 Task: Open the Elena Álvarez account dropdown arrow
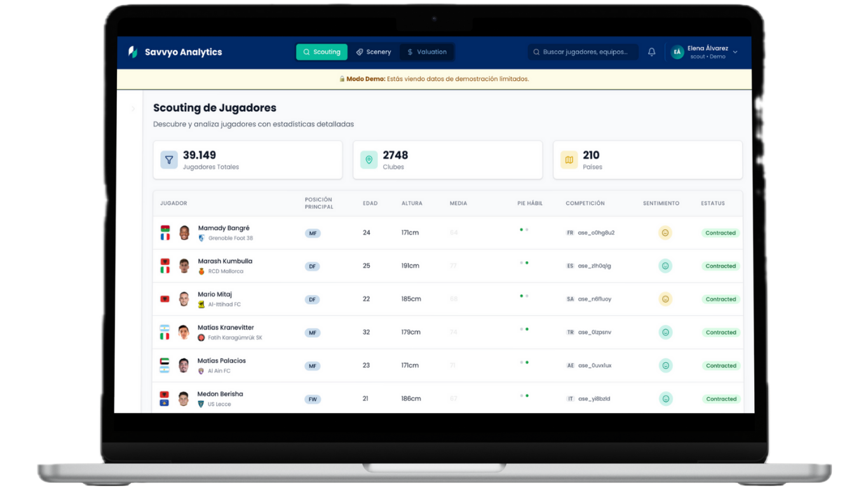tap(735, 52)
